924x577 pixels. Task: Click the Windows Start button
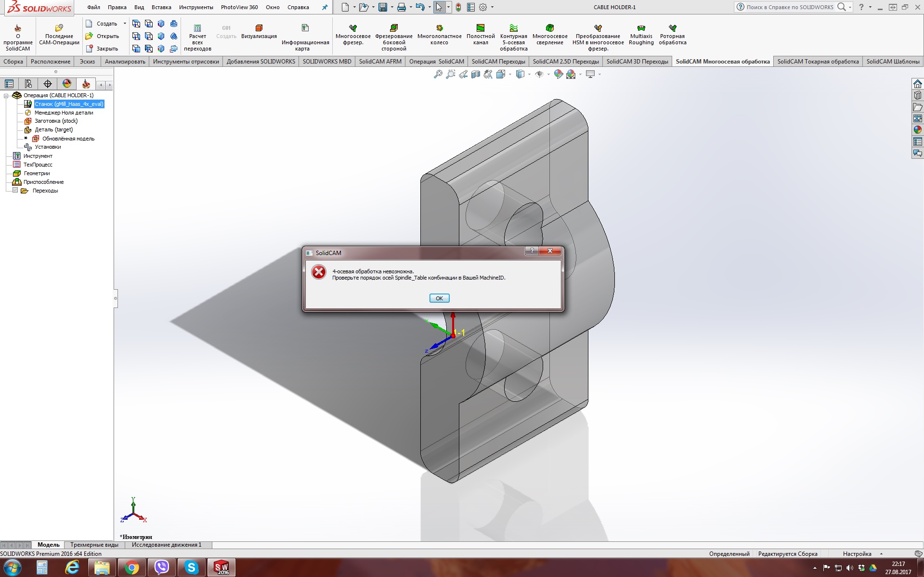(x=13, y=568)
